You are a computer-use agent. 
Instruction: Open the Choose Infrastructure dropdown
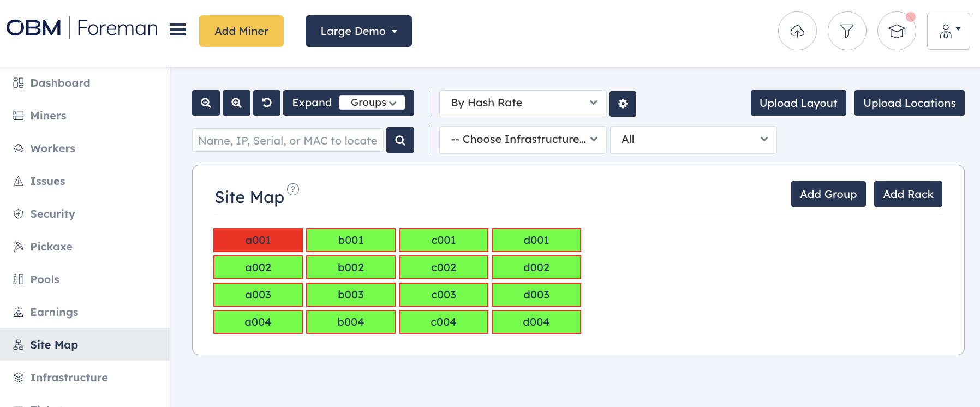(523, 140)
